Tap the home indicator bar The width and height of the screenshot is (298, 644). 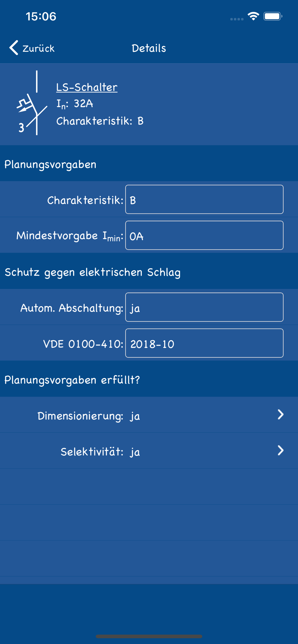coord(149,636)
